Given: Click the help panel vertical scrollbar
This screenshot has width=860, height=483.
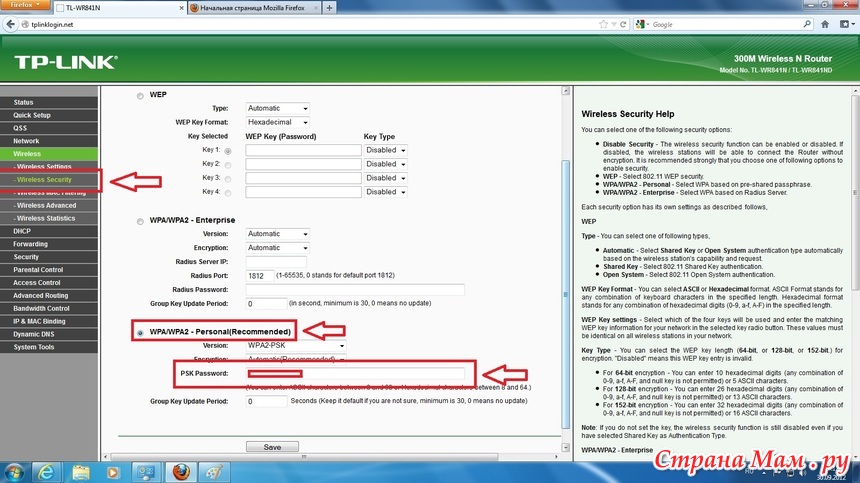Looking at the screenshot, I should (x=855, y=192).
